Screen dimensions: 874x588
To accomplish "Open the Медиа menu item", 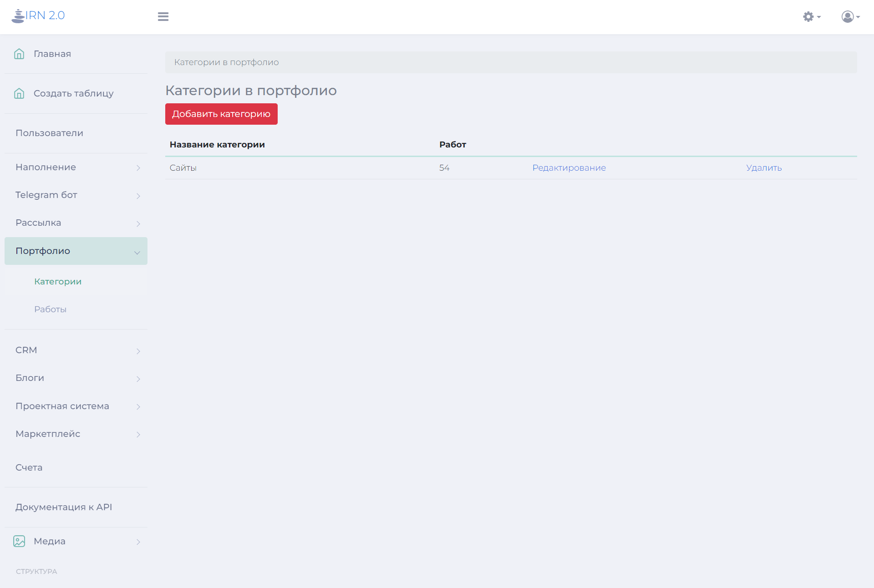I will pyautogui.click(x=76, y=541).
